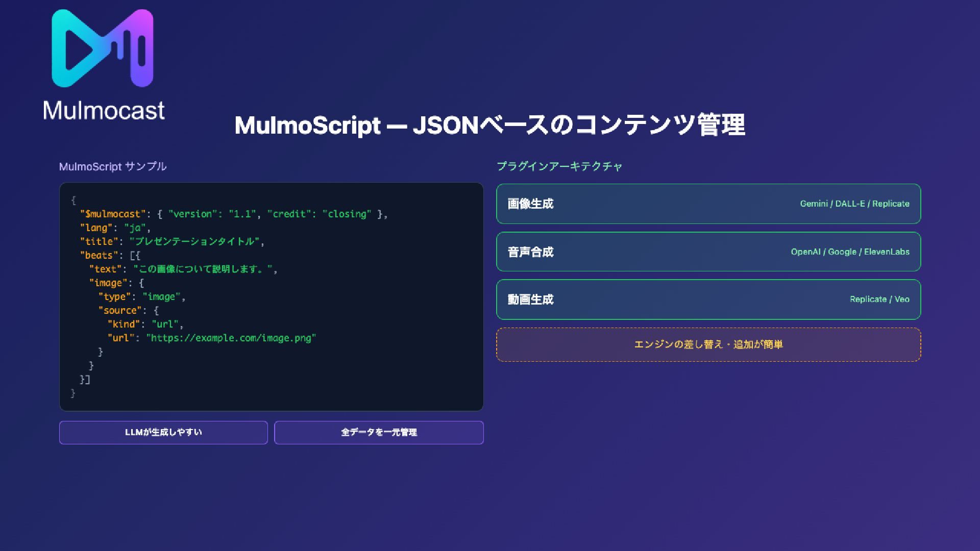Click the Replicate / Veo engine label
Image resolution: width=980 pixels, height=551 pixels.
coord(879,299)
